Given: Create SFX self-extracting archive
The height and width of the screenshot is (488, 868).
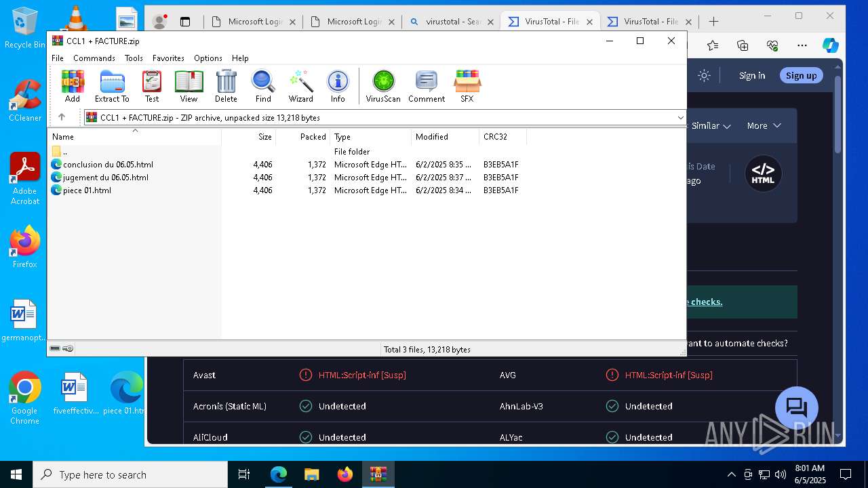Looking at the screenshot, I should pos(467,86).
